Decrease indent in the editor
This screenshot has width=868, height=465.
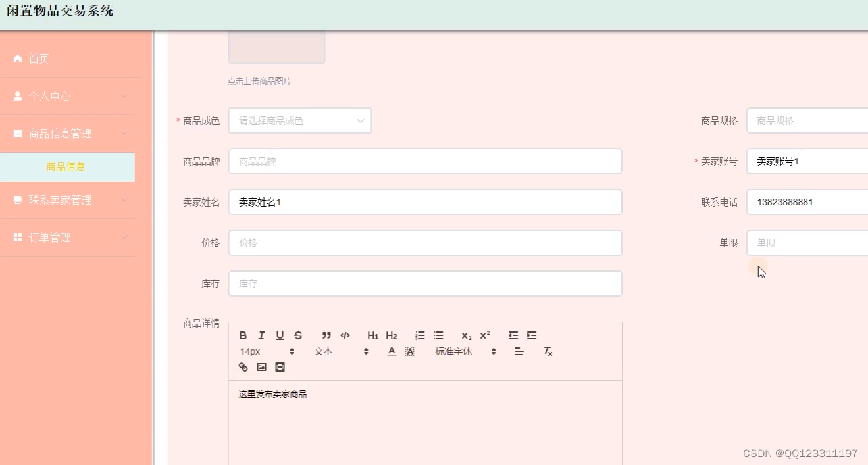click(513, 335)
